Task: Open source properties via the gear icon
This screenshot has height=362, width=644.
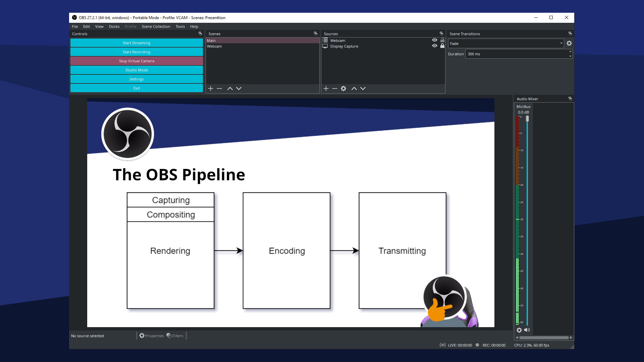Action: point(343,88)
